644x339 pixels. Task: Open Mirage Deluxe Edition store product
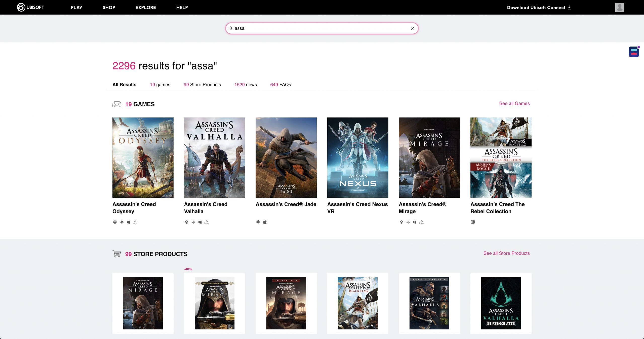coord(286,303)
